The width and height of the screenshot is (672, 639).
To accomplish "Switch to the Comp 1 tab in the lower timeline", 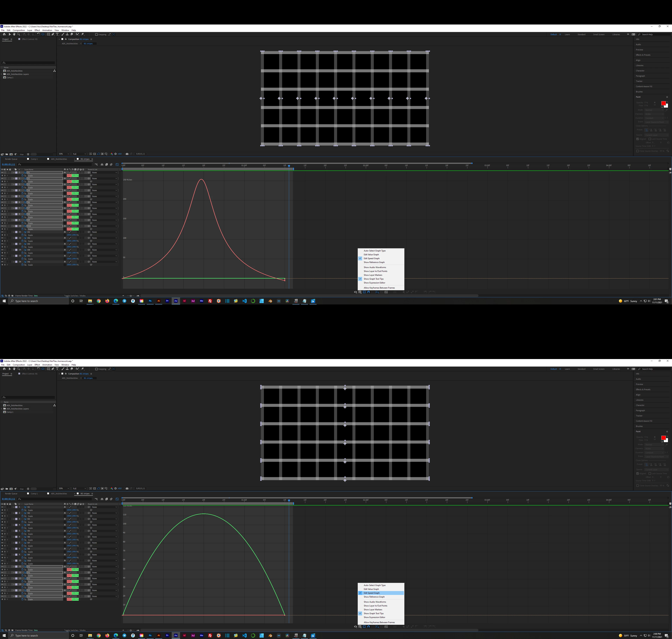I will [x=34, y=494].
